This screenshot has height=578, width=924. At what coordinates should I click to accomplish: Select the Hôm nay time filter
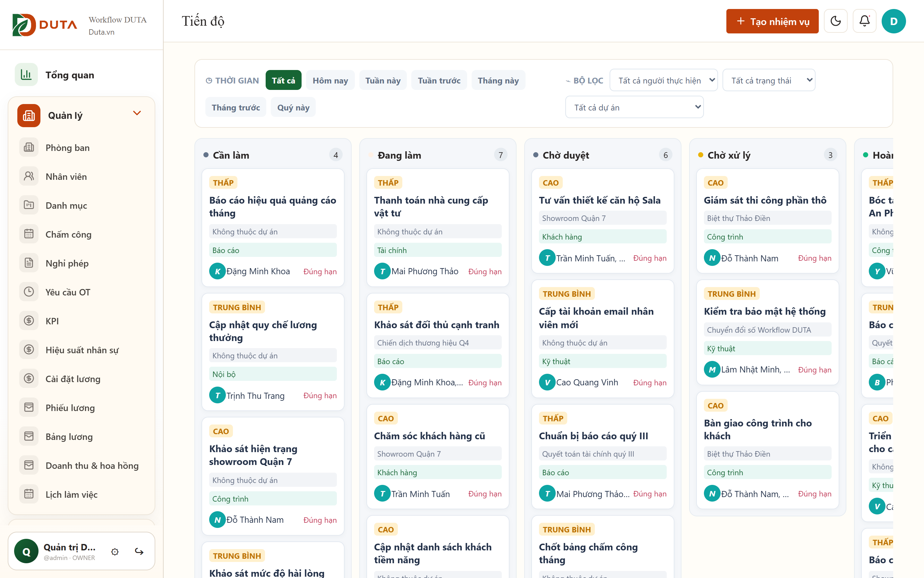330,80
